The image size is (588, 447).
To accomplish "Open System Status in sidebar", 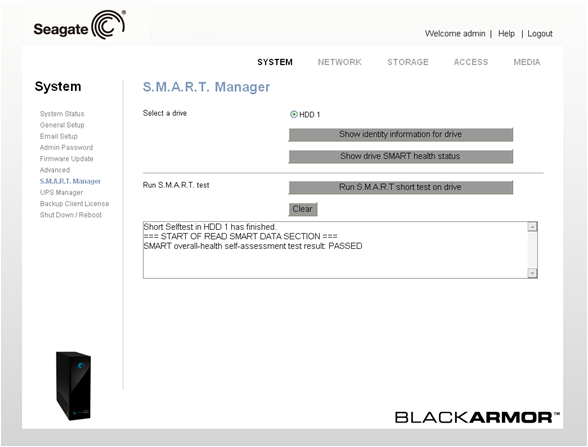I will 62,114.
